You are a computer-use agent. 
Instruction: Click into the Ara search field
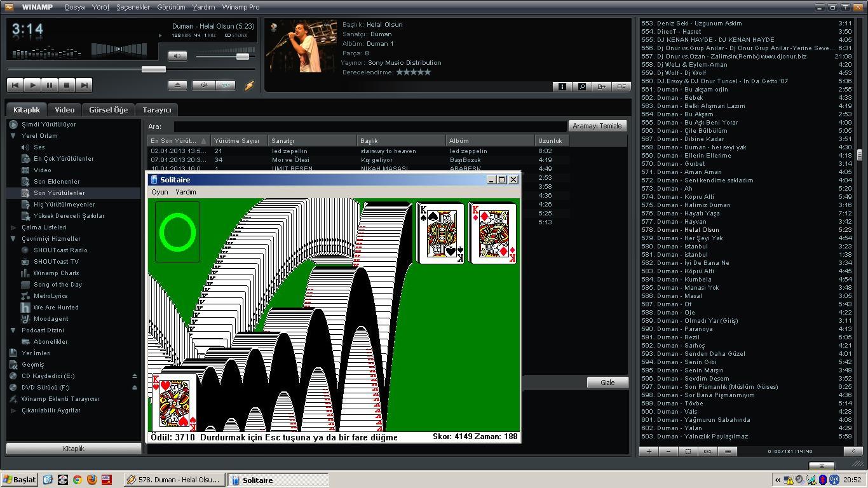370,126
